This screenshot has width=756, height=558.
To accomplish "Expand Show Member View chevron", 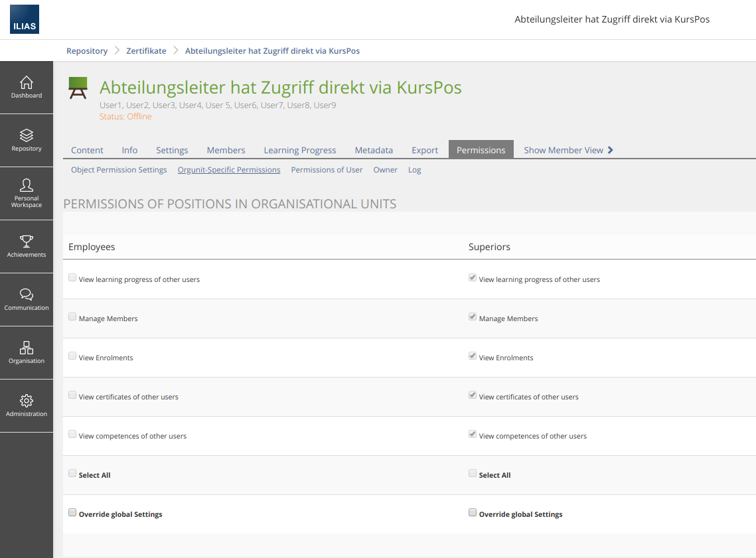I will click(610, 150).
